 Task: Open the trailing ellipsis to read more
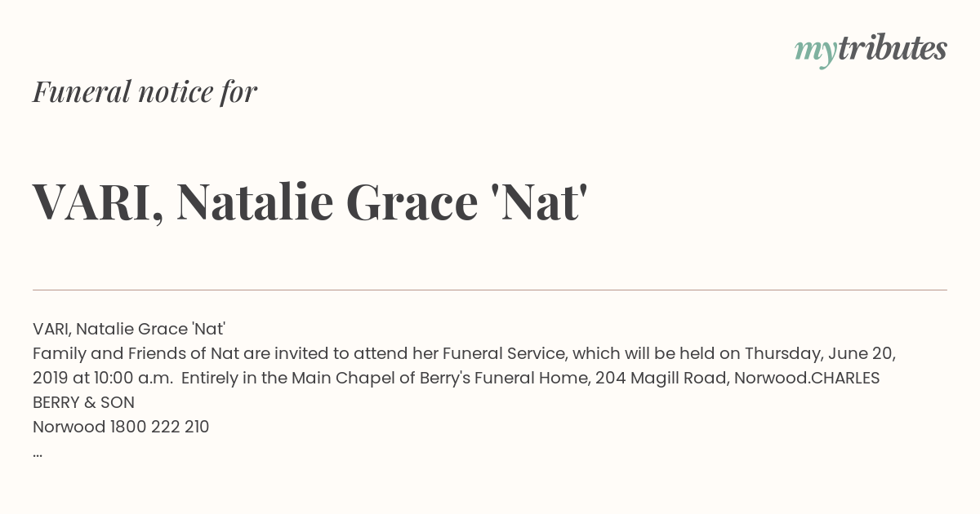tap(38, 454)
